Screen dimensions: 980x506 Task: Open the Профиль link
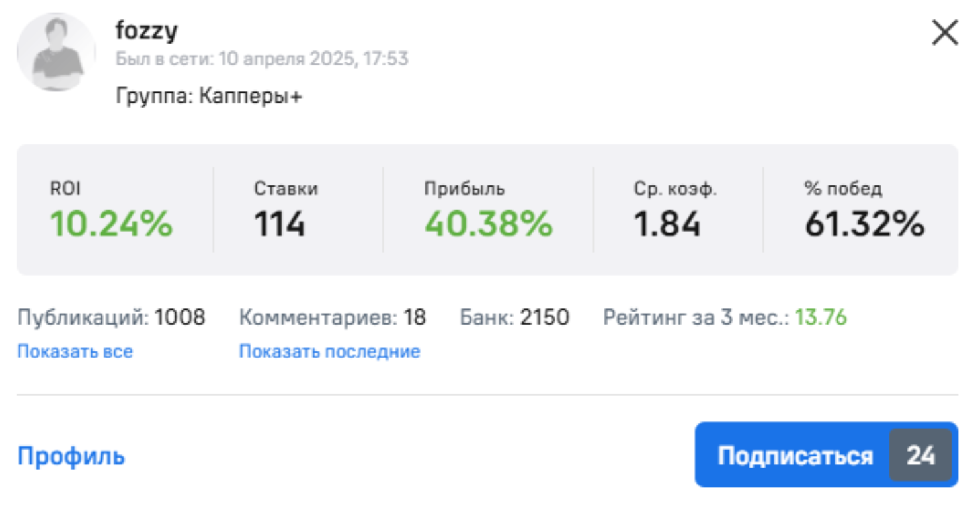point(71,456)
